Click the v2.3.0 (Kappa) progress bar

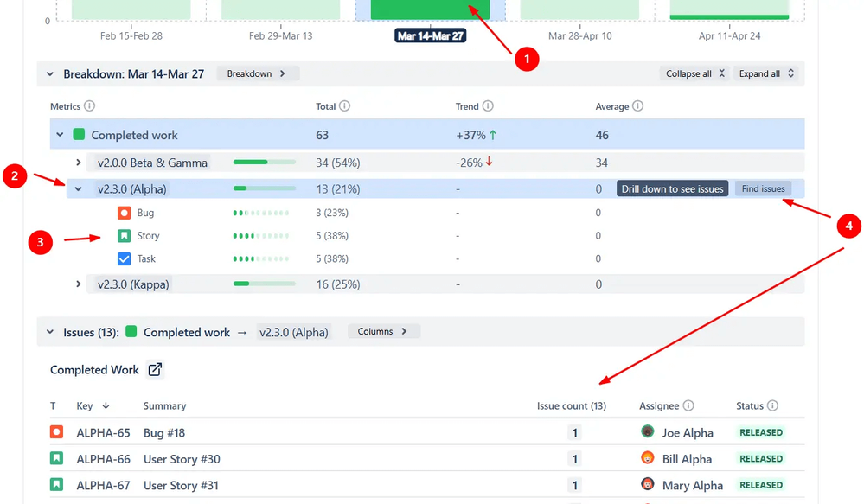click(x=265, y=284)
